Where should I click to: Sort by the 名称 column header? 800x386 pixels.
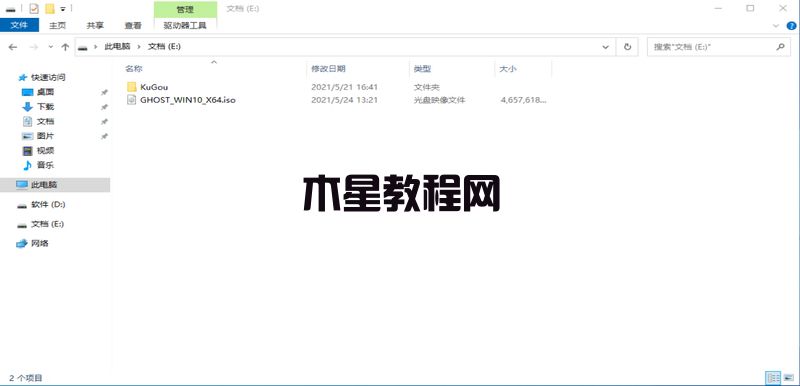[x=134, y=69]
